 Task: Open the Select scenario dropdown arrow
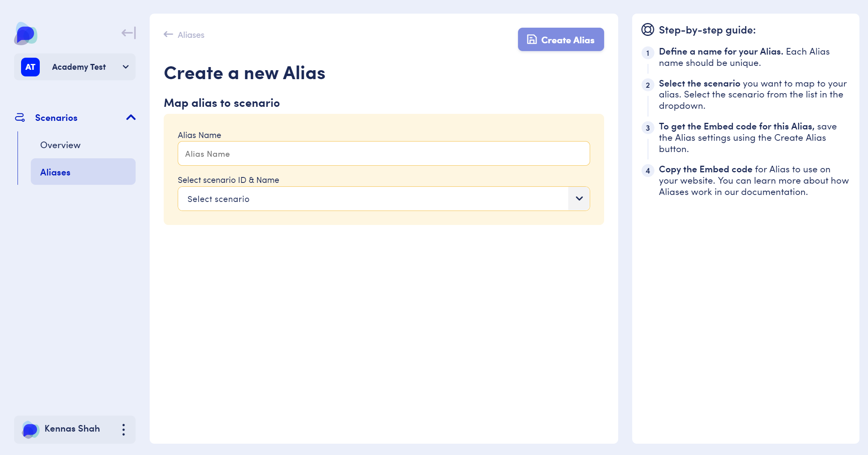click(x=579, y=198)
